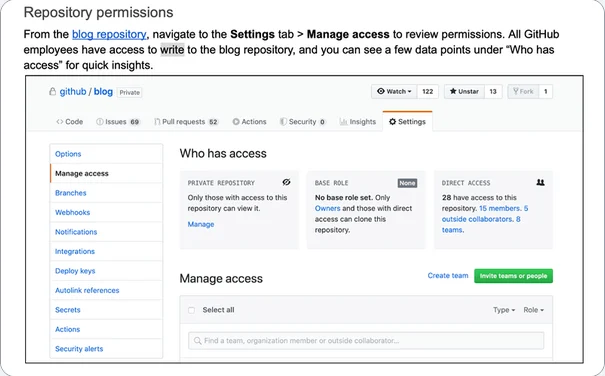Click the Code brackets icon
This screenshot has width=605, height=376.
pos(59,122)
